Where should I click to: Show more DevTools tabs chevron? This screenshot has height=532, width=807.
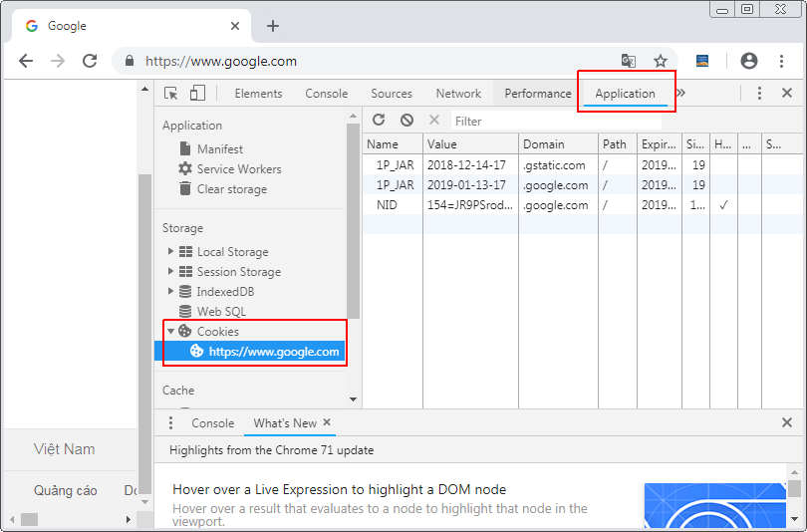[680, 93]
